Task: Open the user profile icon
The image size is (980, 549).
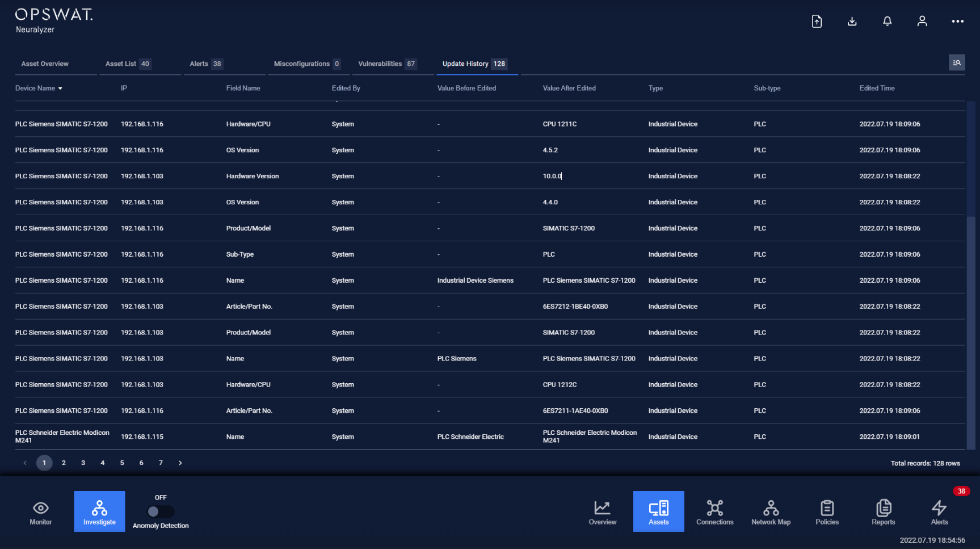Action: point(922,22)
